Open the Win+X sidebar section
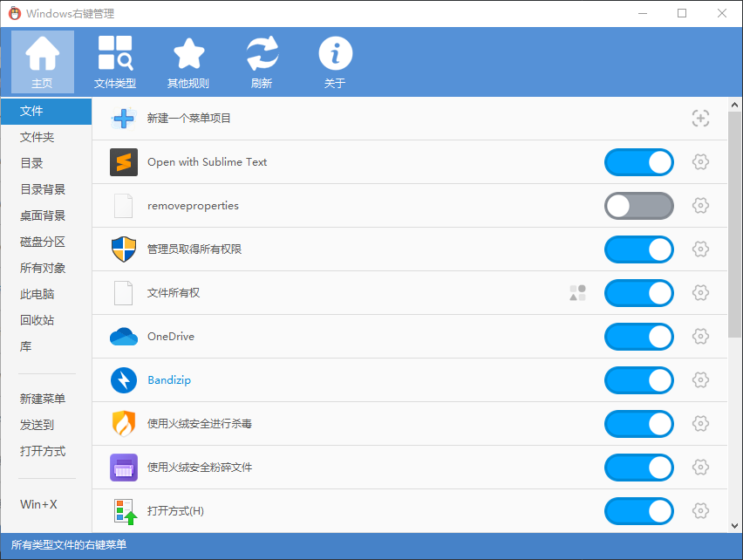Screen dimensions: 743x560 click(x=37, y=504)
